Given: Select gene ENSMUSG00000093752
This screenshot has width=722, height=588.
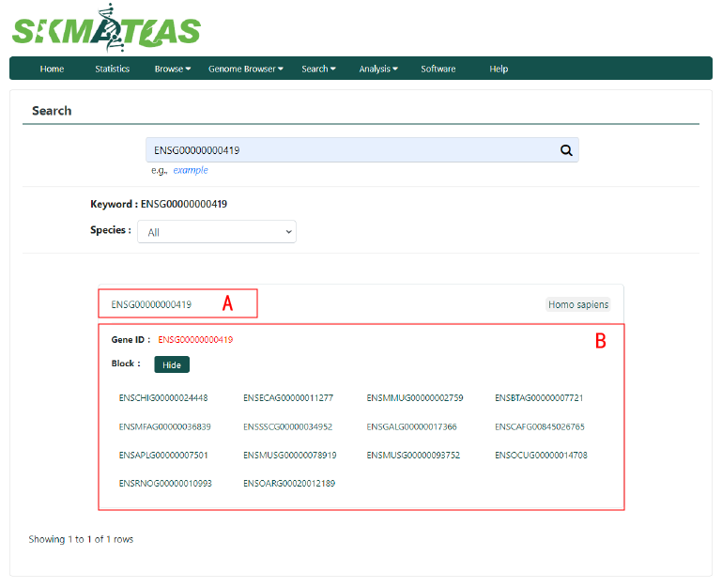Looking at the screenshot, I should click(x=413, y=456).
